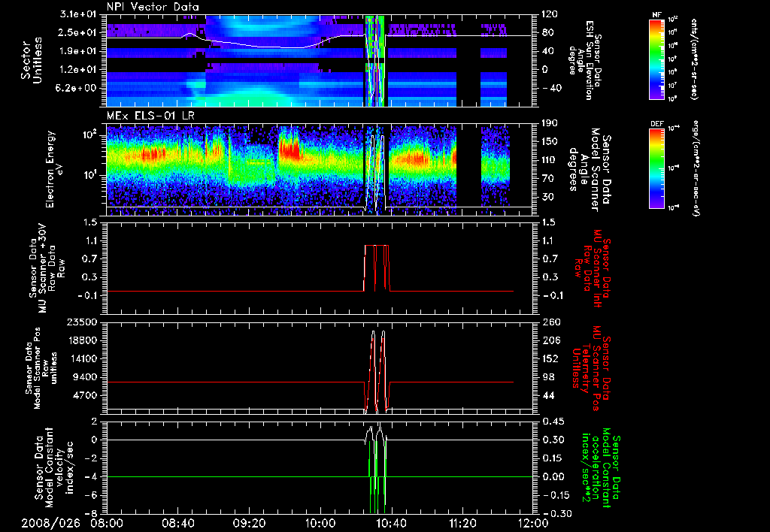The width and height of the screenshot is (770, 532).
Task: Click the Sector Unitless axis label
Action: [x=32, y=59]
